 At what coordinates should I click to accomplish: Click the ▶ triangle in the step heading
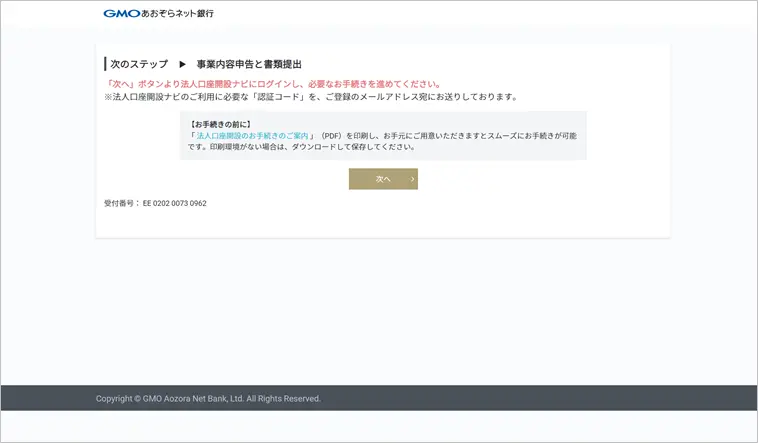(x=183, y=64)
